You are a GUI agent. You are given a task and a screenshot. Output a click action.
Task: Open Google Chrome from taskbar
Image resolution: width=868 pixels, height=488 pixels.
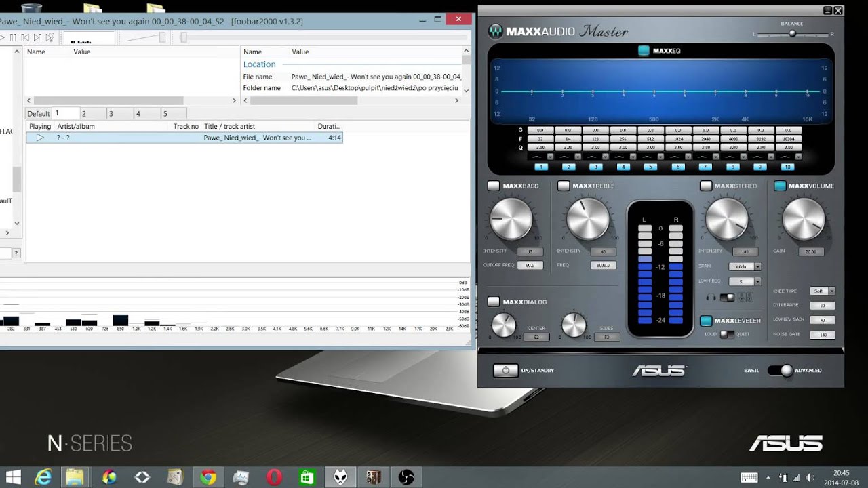208,477
